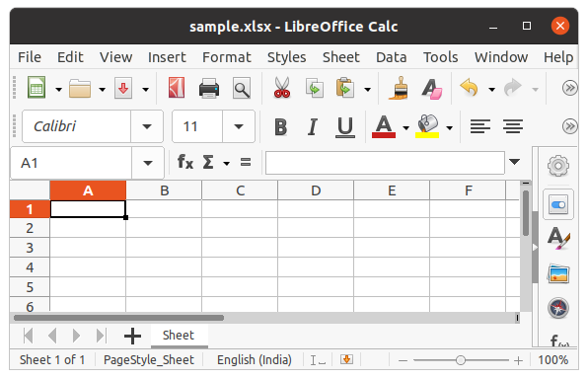Expand the Save dropdown arrow
588x379 pixels.
coord(145,89)
